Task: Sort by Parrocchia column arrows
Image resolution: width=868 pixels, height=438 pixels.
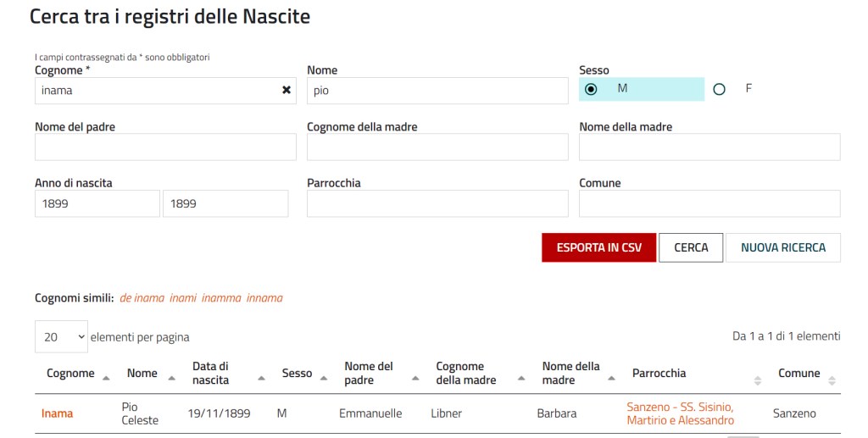Action: pyautogui.click(x=758, y=380)
